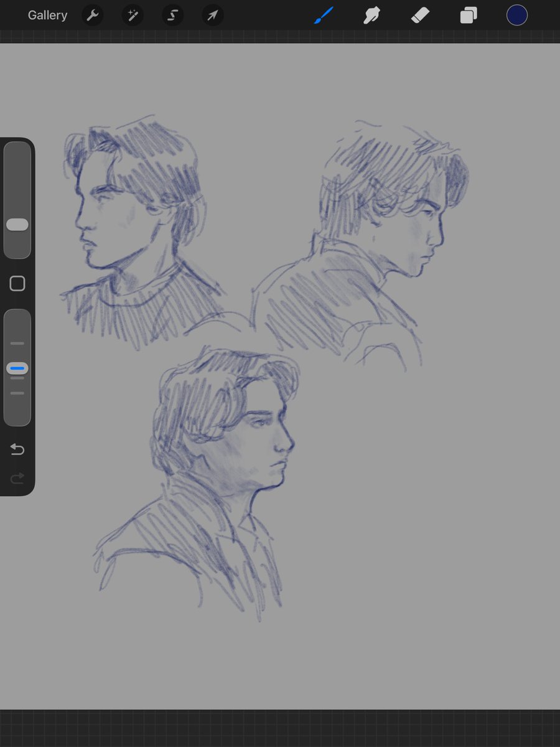Image resolution: width=560 pixels, height=747 pixels.
Task: Tap the square modify button in sidebar
Action: coord(17,284)
